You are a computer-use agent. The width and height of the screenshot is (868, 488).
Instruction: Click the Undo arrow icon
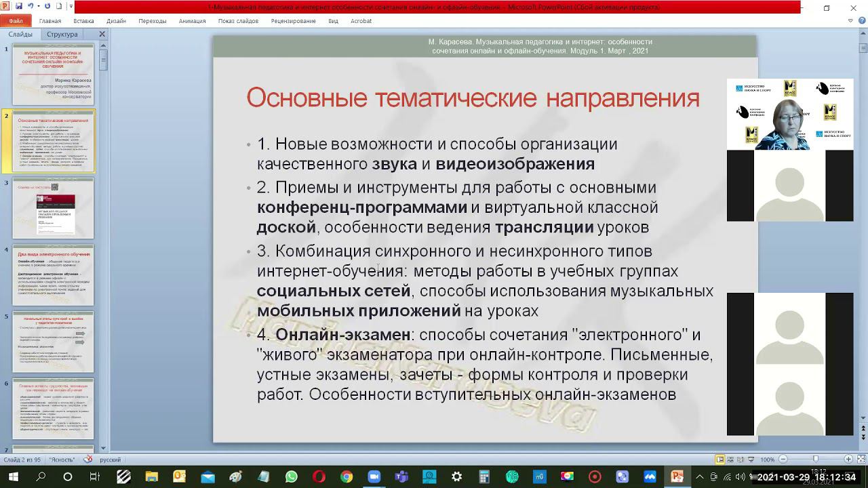[x=31, y=7]
